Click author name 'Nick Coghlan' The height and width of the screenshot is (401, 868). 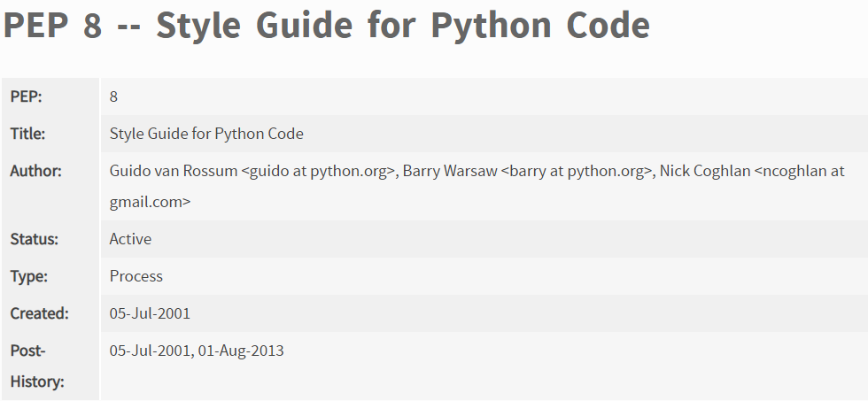coord(705,170)
